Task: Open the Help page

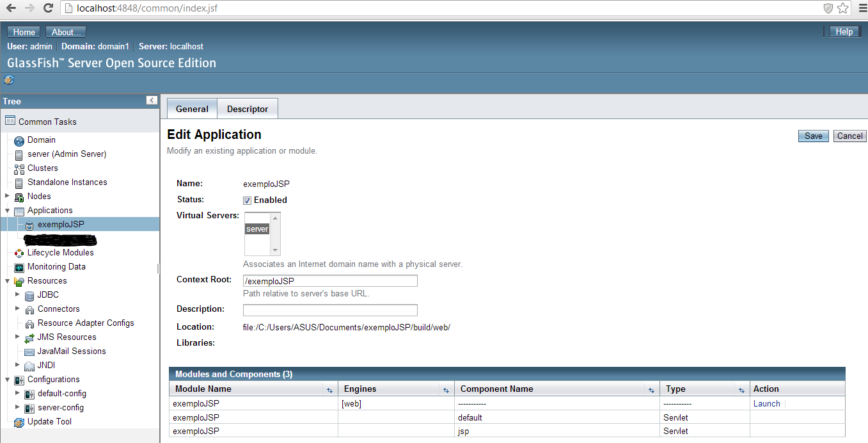Action: pyautogui.click(x=844, y=31)
